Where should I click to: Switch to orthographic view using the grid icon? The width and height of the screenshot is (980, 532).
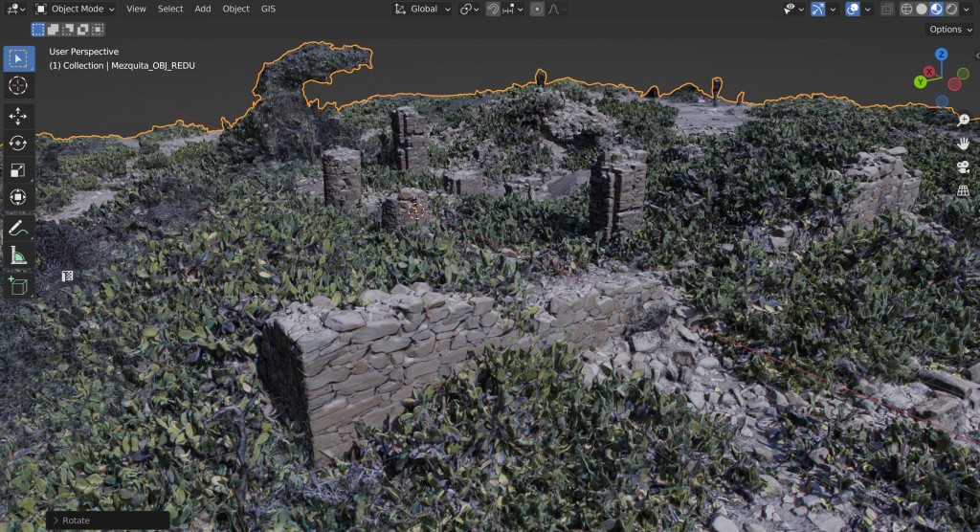coord(963,190)
